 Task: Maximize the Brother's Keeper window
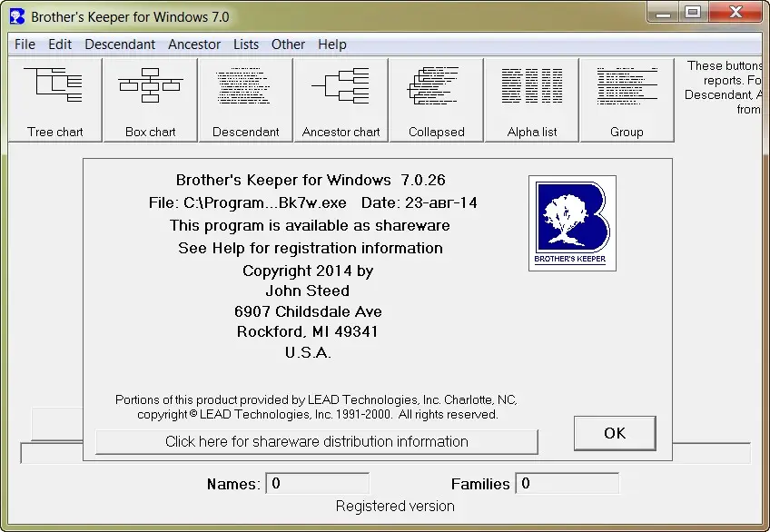point(693,12)
